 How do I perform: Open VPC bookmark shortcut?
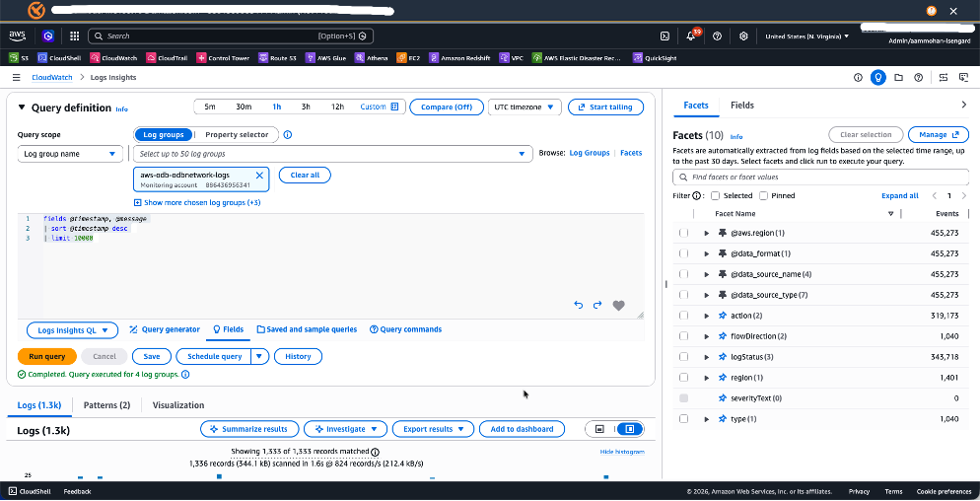(x=512, y=58)
